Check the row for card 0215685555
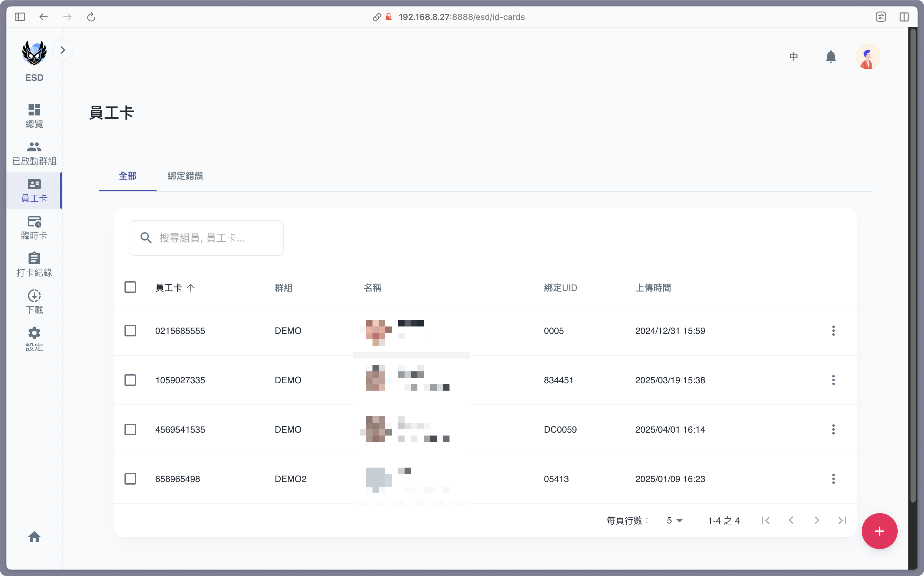The height and width of the screenshot is (576, 924). tap(130, 331)
